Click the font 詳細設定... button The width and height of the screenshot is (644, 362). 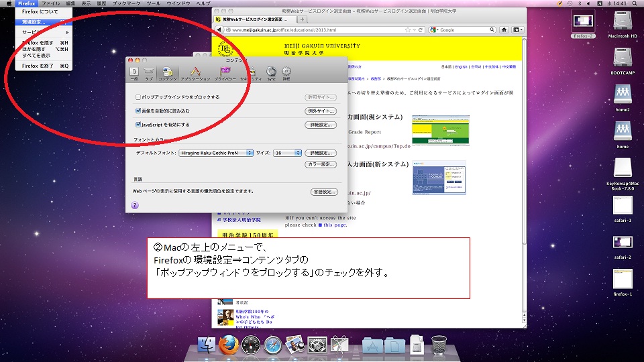(321, 153)
